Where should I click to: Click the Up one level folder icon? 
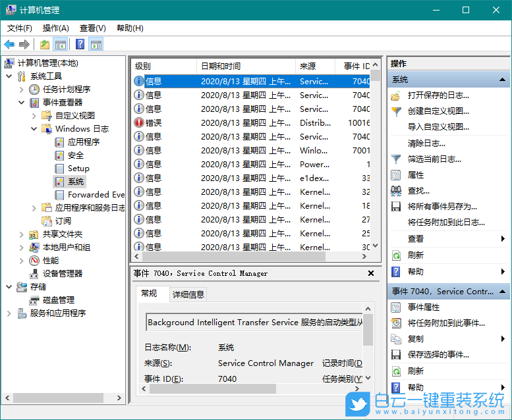[44, 44]
